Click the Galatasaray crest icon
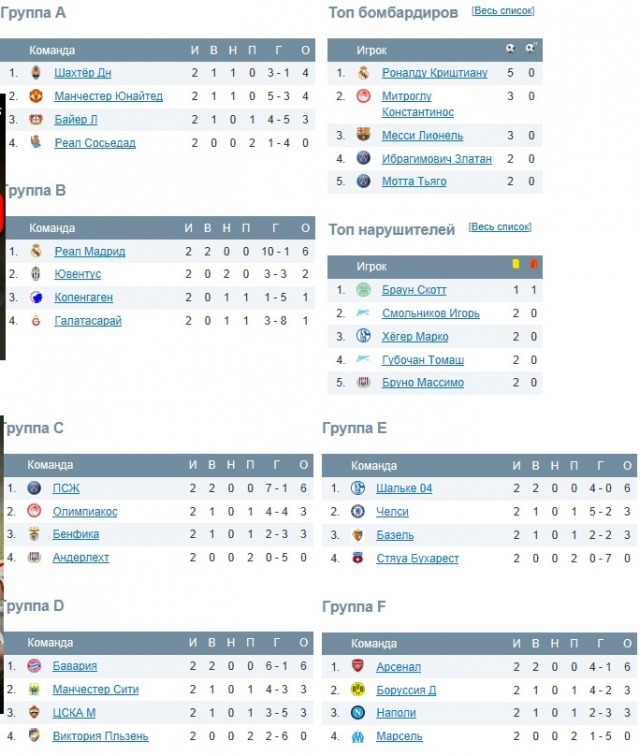This screenshot has height=756, width=640. click(36, 320)
